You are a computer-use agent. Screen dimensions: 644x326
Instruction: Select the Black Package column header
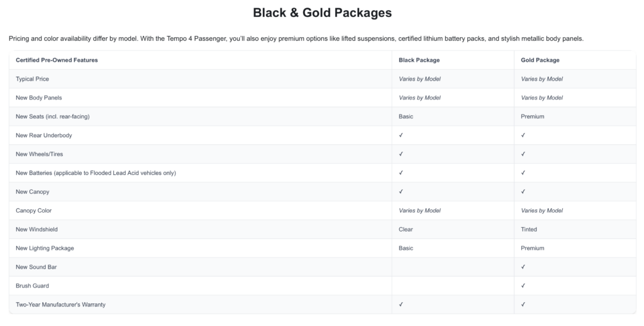pos(419,60)
